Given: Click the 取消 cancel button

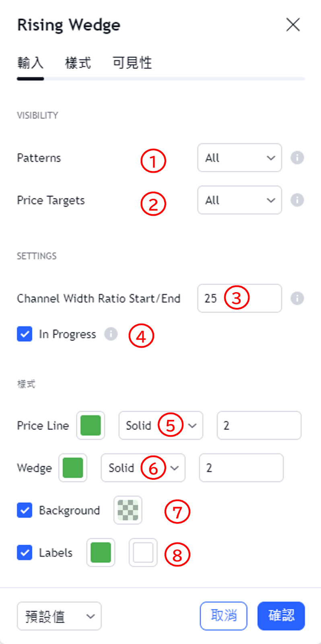Looking at the screenshot, I should click(224, 616).
